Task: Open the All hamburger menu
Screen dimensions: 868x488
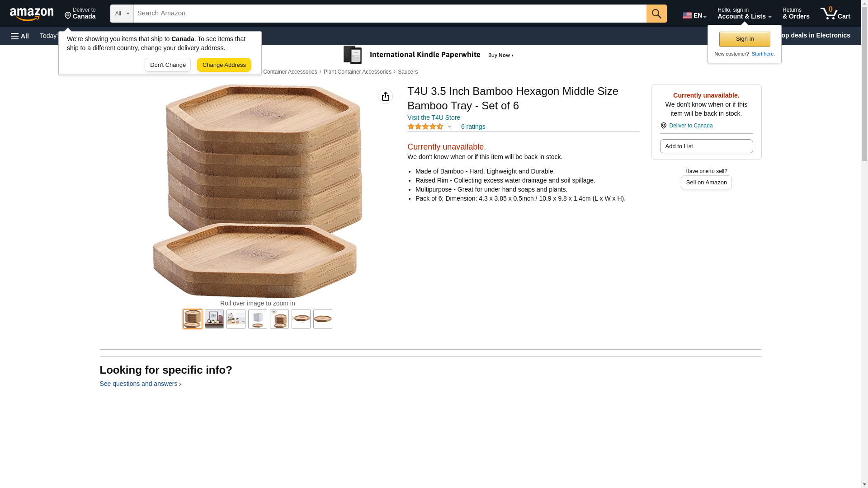Action: (x=20, y=36)
